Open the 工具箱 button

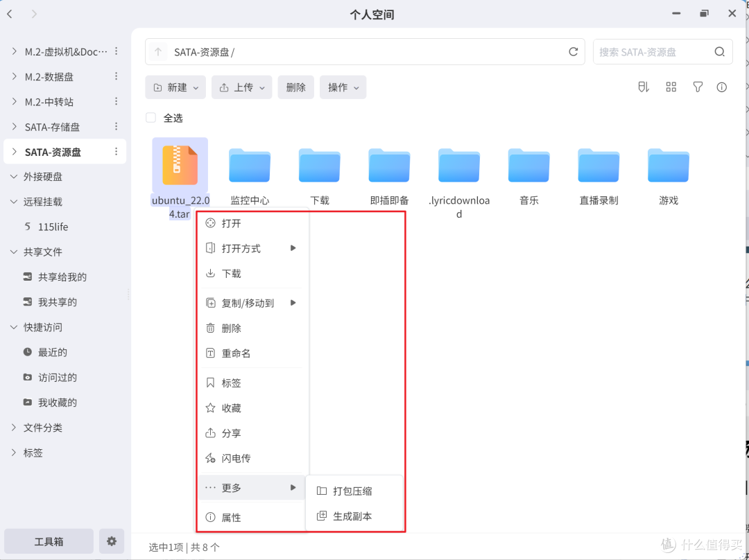click(x=49, y=541)
